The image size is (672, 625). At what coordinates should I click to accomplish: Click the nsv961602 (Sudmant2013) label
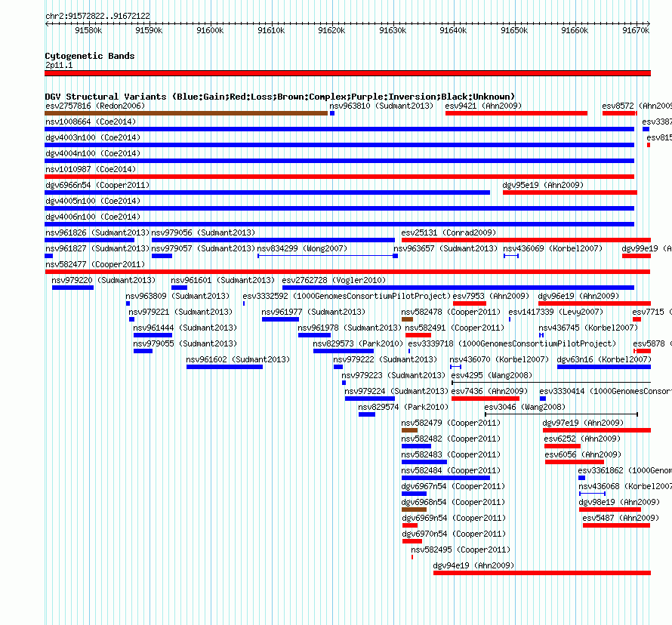(x=238, y=359)
